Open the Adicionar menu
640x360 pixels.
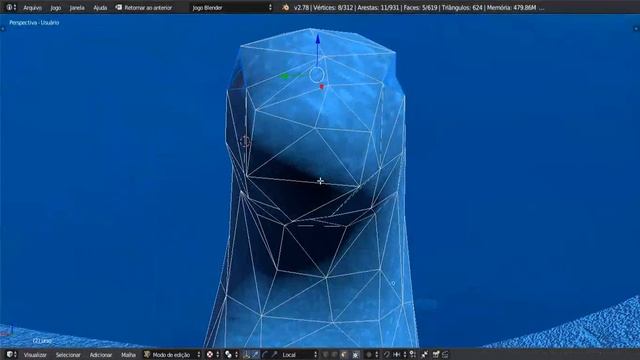tap(101, 355)
